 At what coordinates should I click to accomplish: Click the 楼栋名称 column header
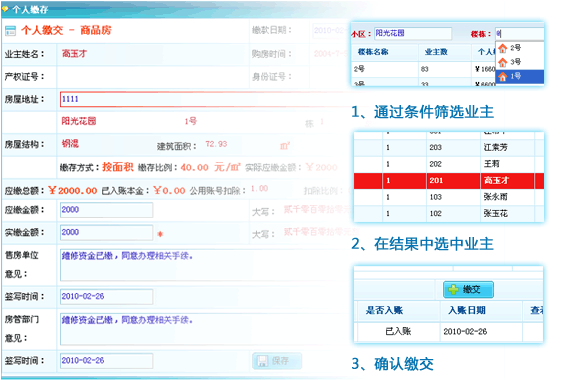pyautogui.click(x=373, y=52)
